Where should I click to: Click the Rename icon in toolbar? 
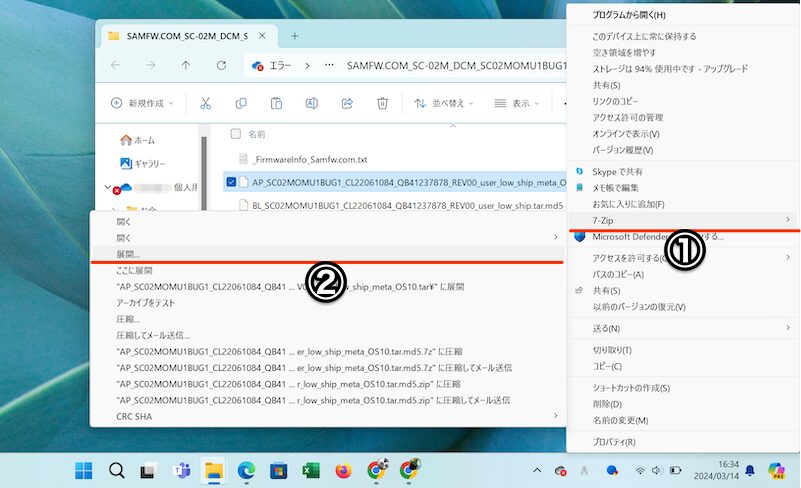312,103
